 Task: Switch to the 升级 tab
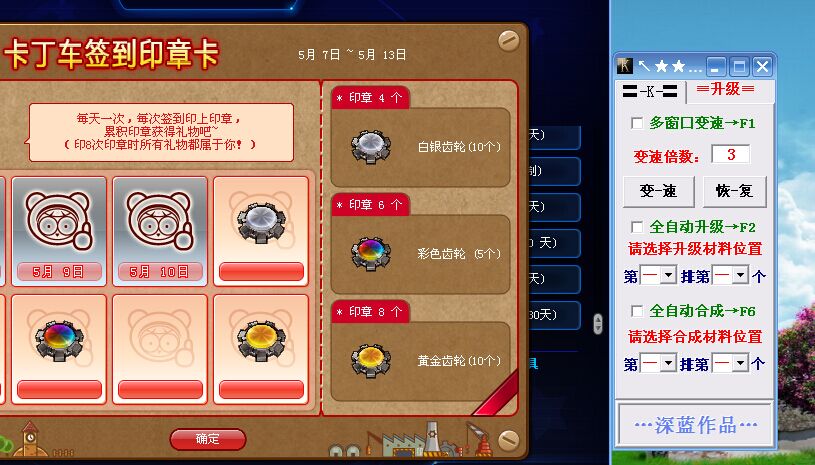click(726, 89)
